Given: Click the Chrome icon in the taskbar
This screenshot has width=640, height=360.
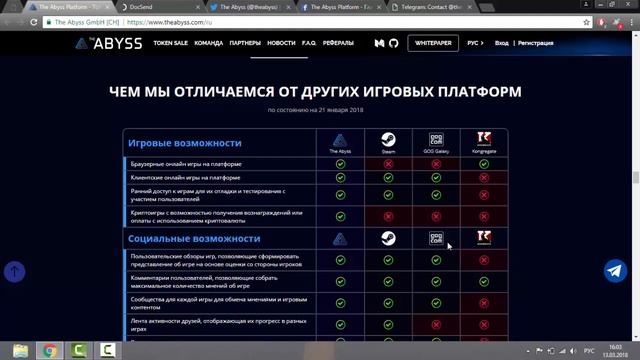Looking at the screenshot, I should pos(50,351).
